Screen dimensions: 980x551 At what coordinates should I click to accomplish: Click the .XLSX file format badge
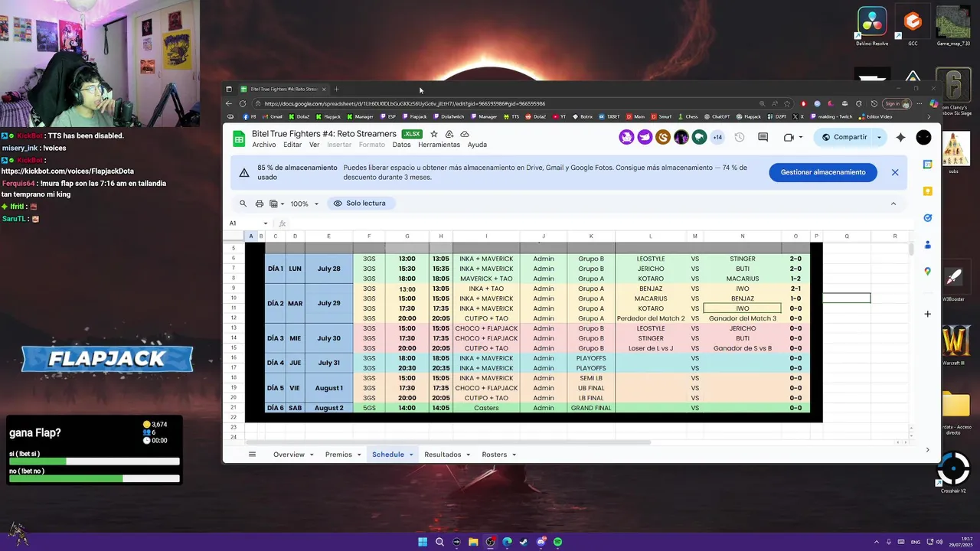pyautogui.click(x=412, y=134)
